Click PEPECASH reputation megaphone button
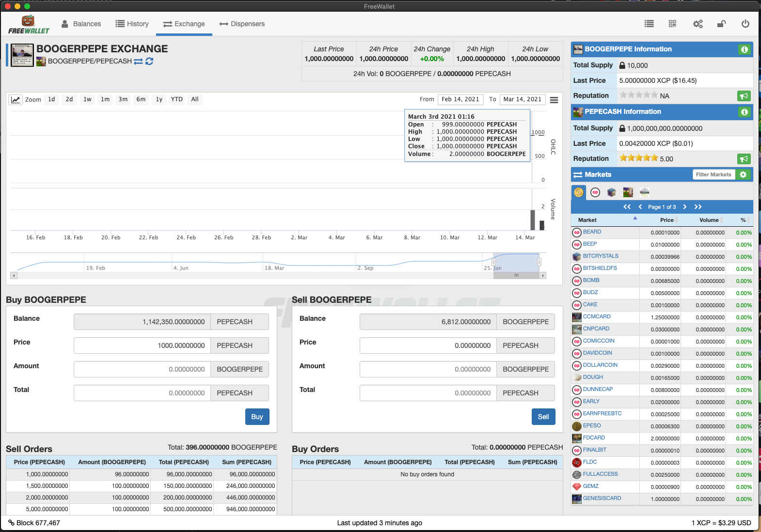 point(744,159)
